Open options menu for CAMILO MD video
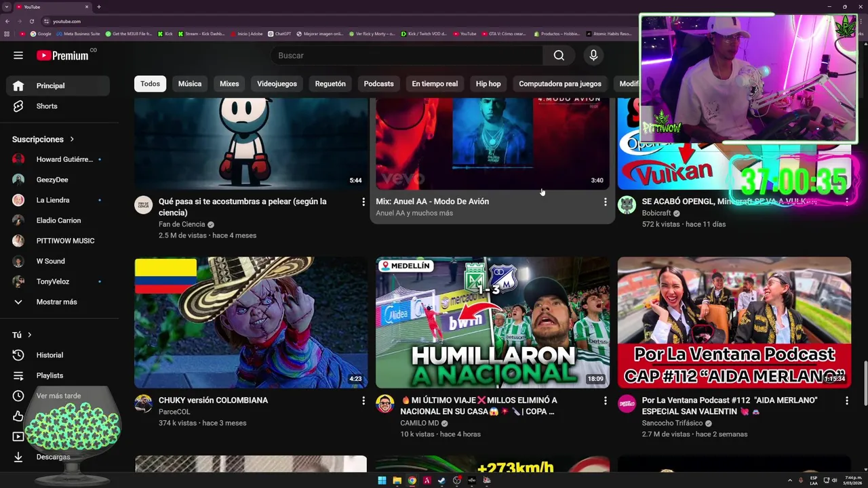The image size is (868, 488). (x=605, y=401)
